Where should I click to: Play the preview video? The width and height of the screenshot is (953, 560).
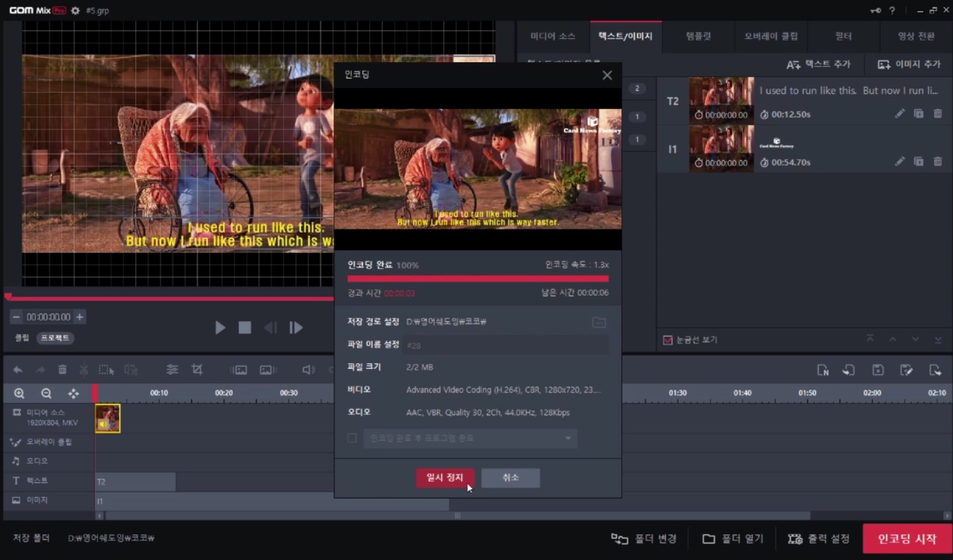pyautogui.click(x=220, y=327)
